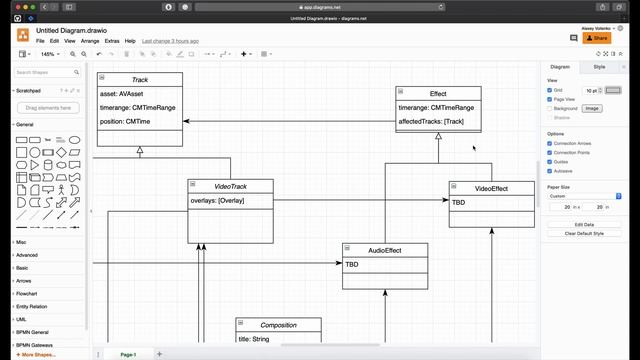
Task: Select the parallelogram shape in General
Action: click(74, 152)
